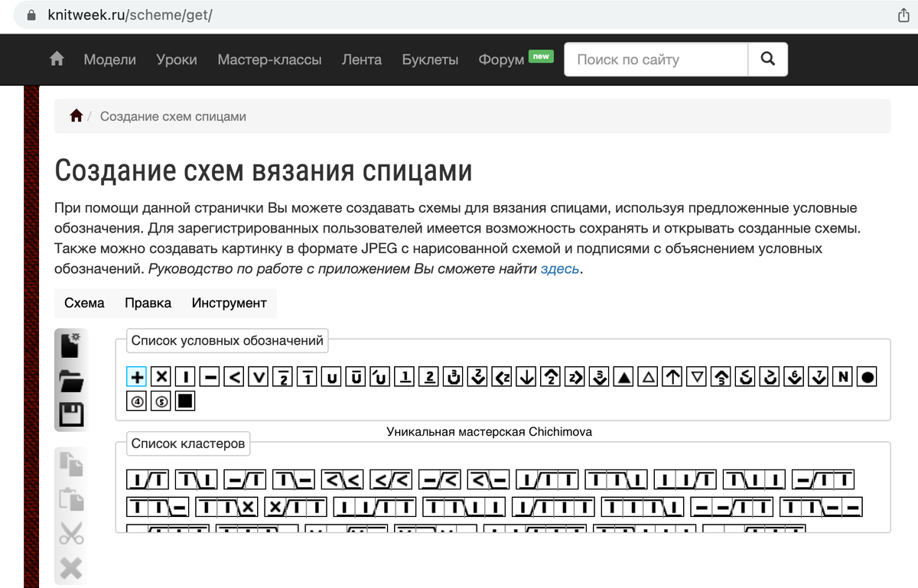Select the X stitch symbol
This screenshot has height=588, width=918.
tap(160, 376)
